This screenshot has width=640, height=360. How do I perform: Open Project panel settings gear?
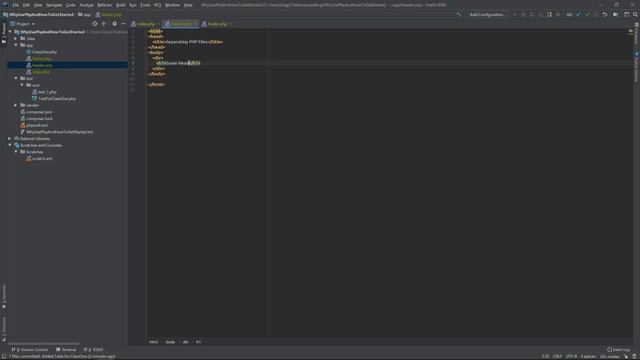click(x=114, y=24)
